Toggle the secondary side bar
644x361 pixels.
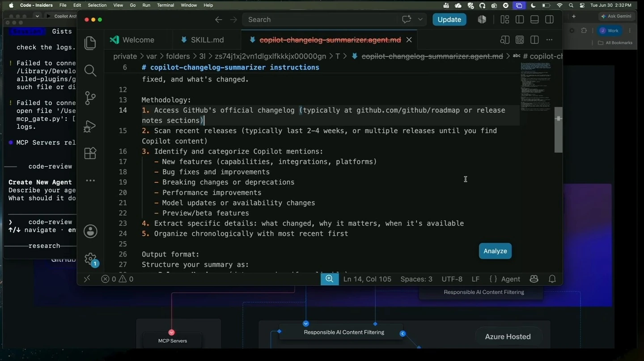pyautogui.click(x=549, y=20)
